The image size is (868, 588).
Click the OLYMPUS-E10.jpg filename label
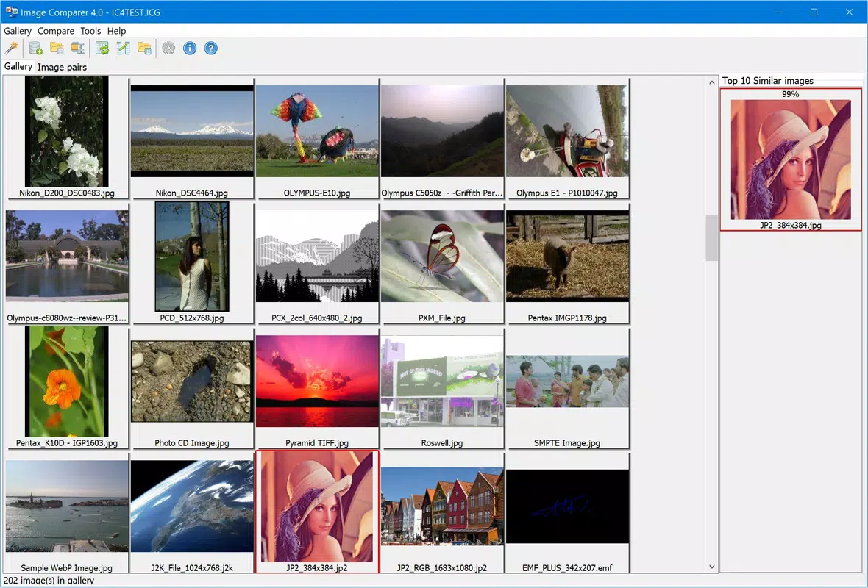pos(316,193)
